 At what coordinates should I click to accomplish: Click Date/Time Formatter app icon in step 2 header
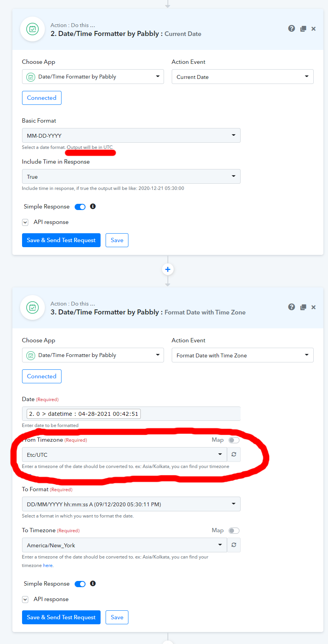[32, 29]
